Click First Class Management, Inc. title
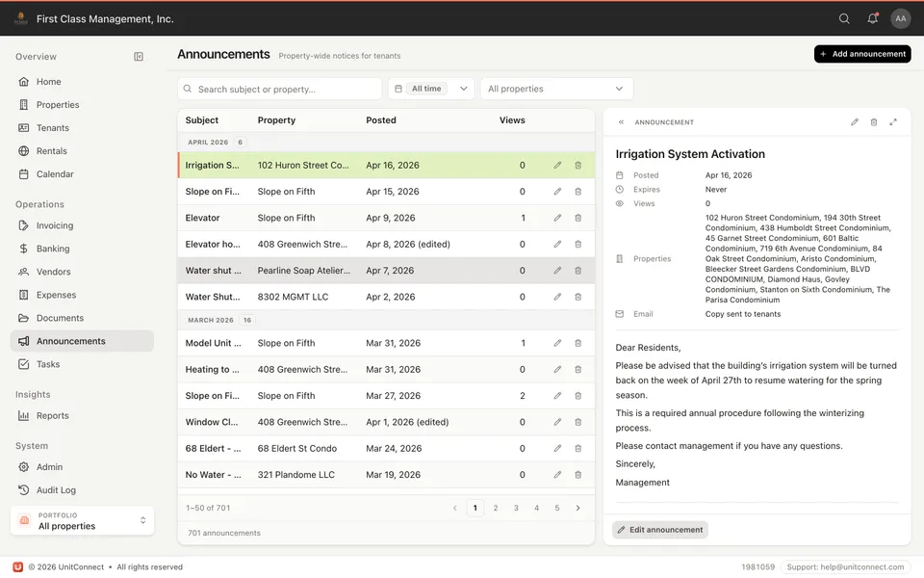Viewport: 924px width, 578px height. [105, 19]
